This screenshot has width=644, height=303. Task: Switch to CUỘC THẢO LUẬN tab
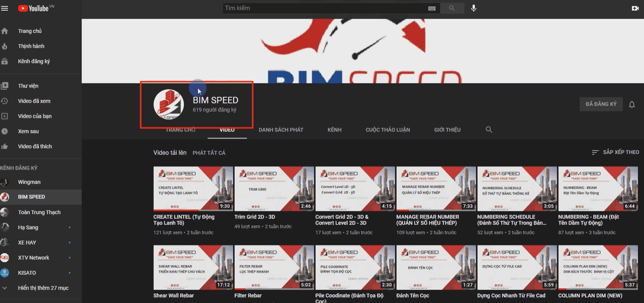point(388,130)
